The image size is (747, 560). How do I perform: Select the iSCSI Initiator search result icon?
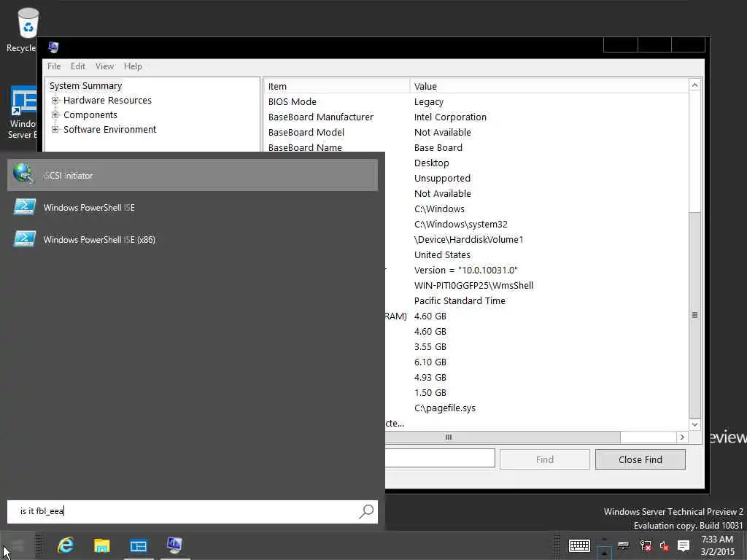click(23, 174)
